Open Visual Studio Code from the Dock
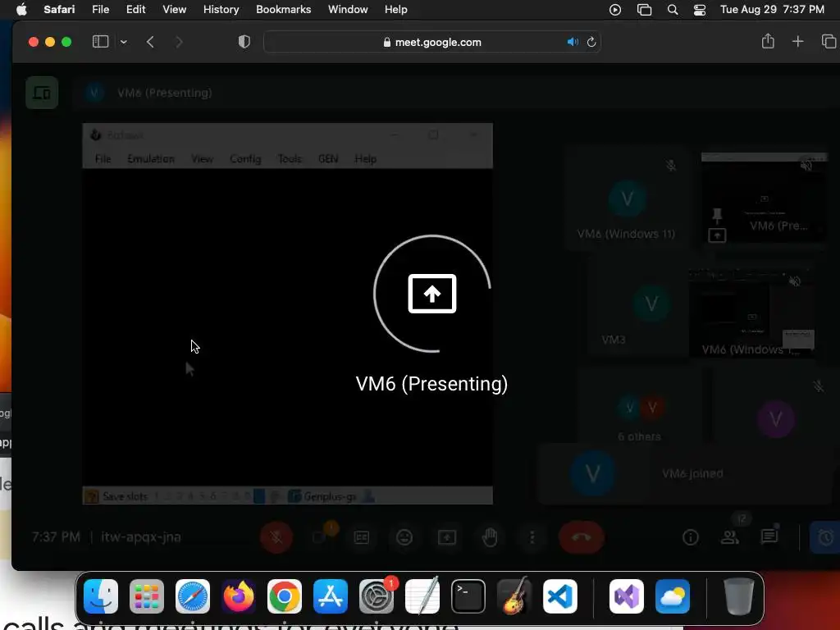 click(x=560, y=596)
